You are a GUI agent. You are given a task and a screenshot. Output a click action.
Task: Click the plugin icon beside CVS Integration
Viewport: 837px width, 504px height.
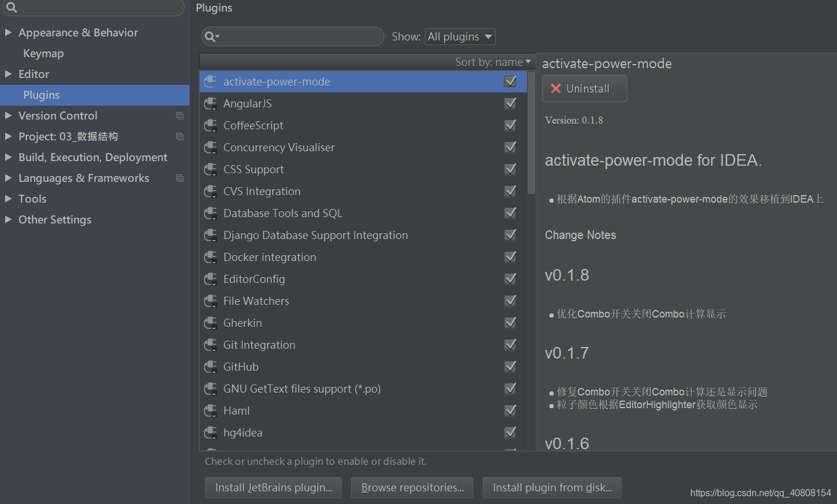pyautogui.click(x=211, y=191)
